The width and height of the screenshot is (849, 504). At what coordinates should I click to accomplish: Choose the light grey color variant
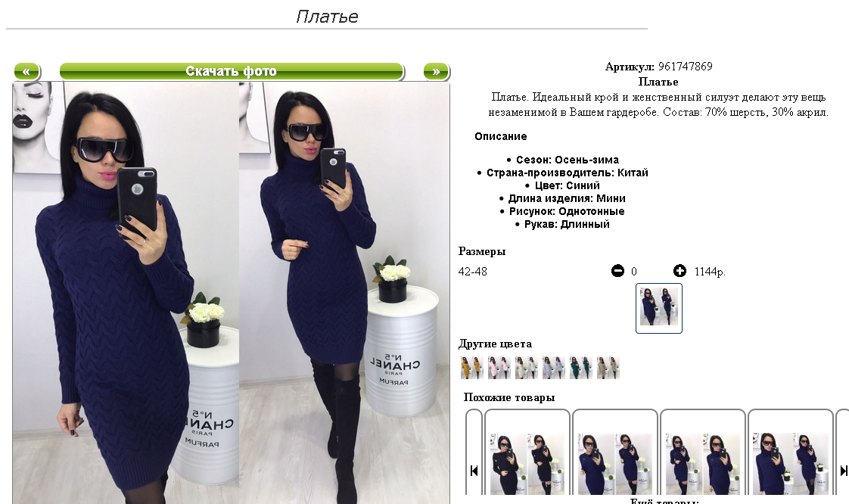[554, 368]
